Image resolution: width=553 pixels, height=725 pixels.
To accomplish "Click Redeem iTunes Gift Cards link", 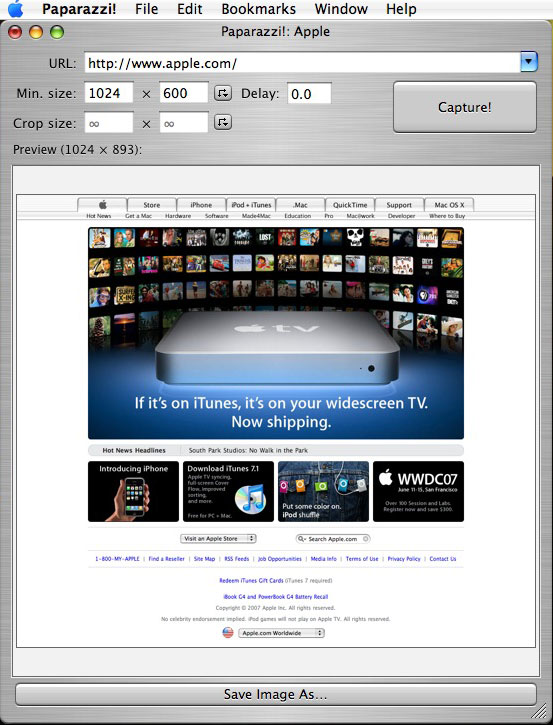I will pyautogui.click(x=251, y=580).
